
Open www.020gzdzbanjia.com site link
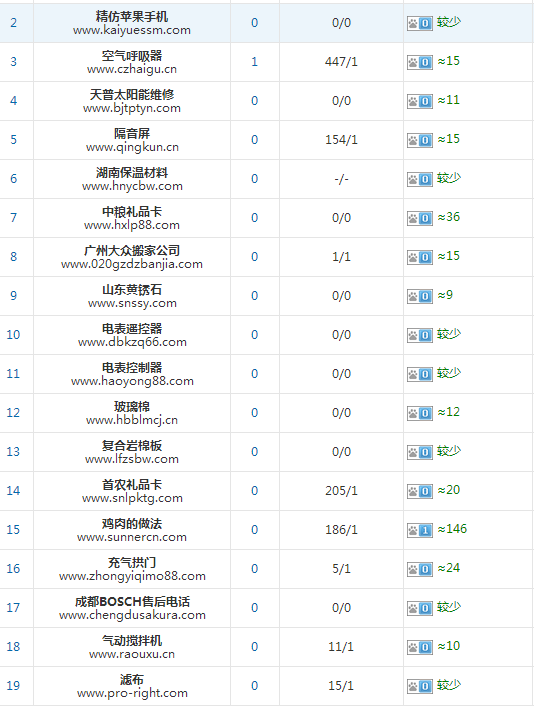[x=132, y=264]
